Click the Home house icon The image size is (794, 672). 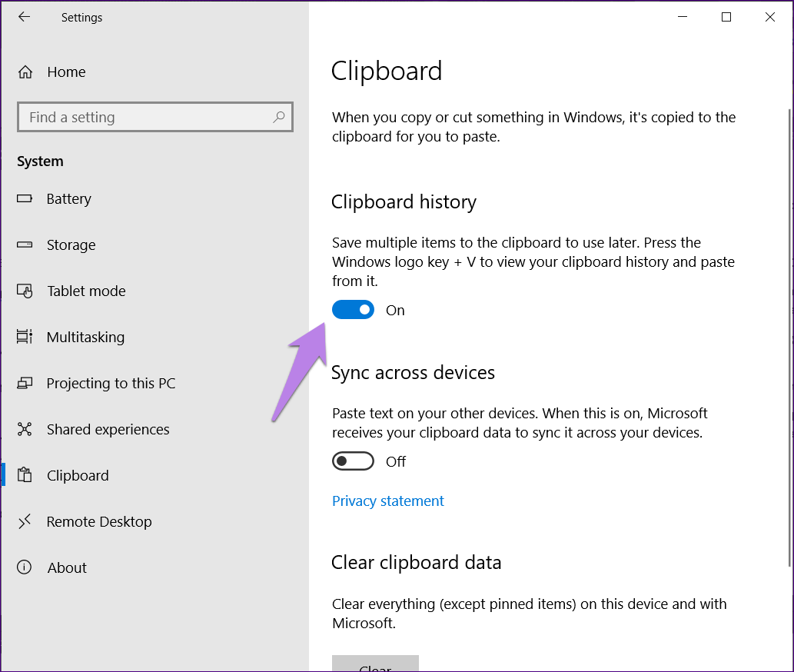25,72
